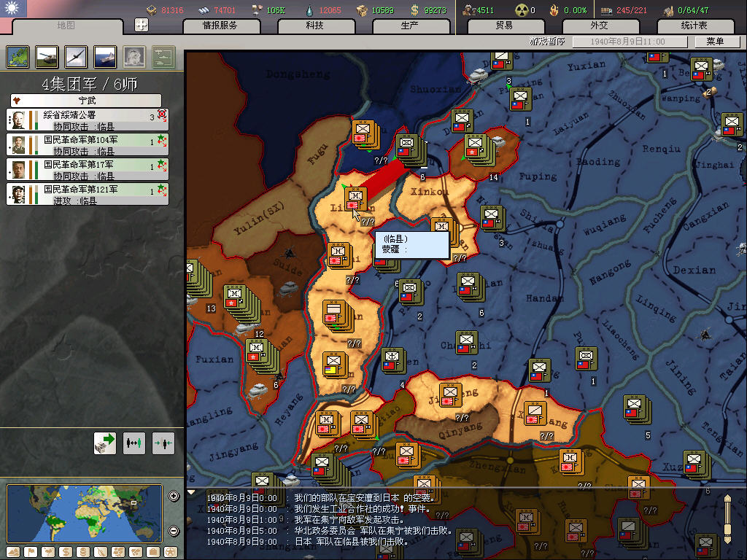Select army 国民革命军第104军 in list
Viewport: 747px width, 560px height.
88,144
